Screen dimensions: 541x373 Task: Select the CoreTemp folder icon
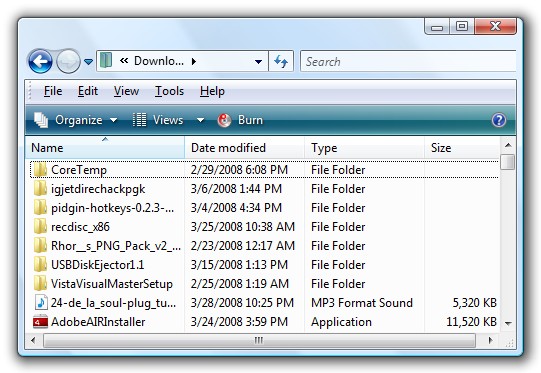click(41, 170)
